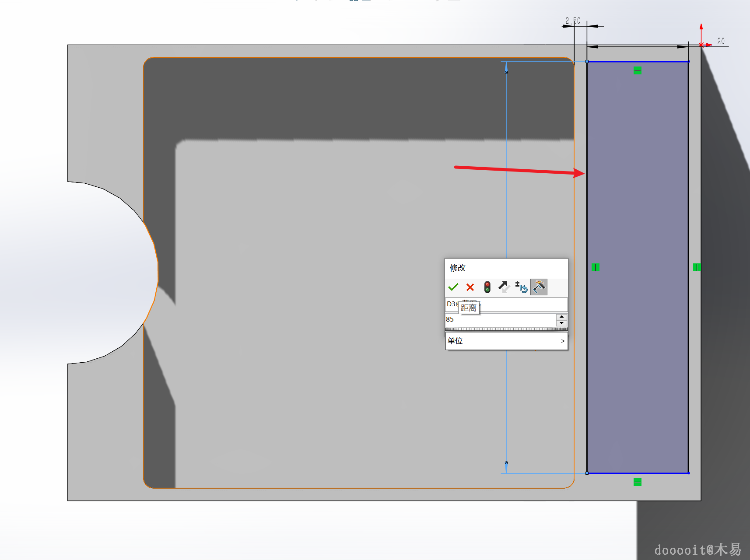Select the vertical relation icon on the right edge

(x=697, y=267)
